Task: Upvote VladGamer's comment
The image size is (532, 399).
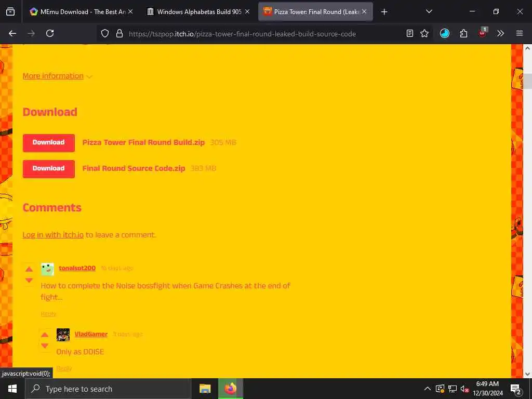Action: tap(45, 335)
